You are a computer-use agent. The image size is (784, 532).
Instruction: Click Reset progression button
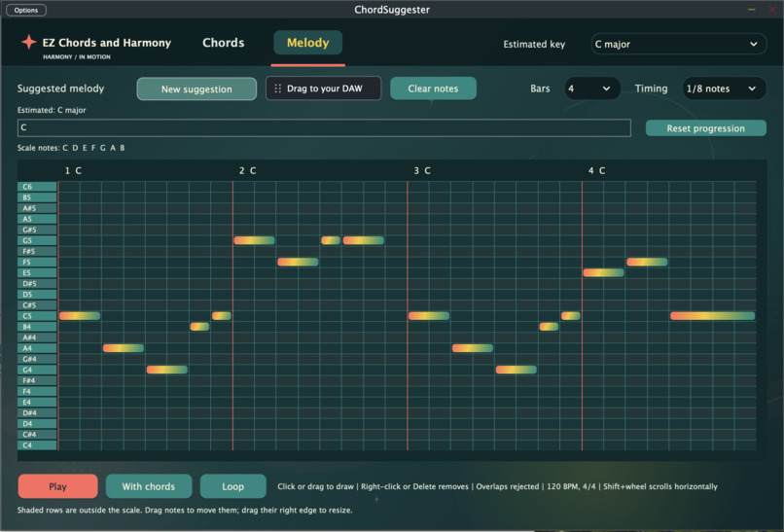[x=705, y=128]
